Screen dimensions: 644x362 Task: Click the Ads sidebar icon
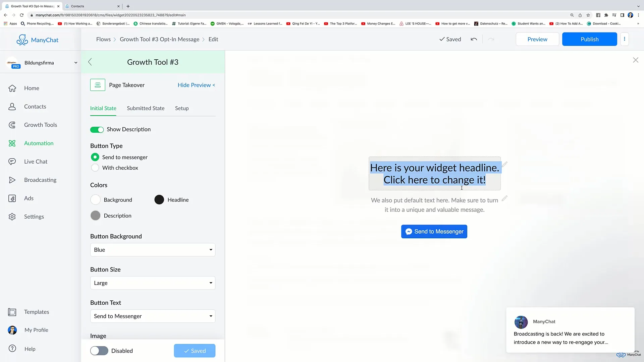click(11, 198)
